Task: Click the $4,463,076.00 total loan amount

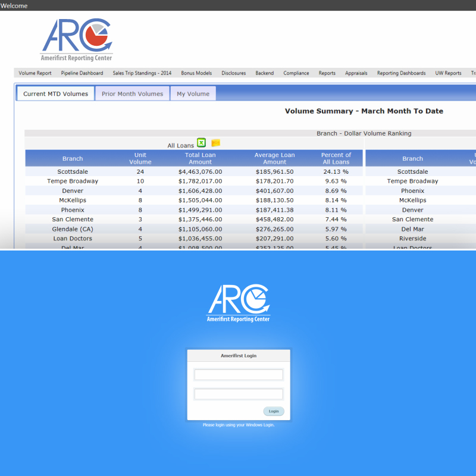Action: [x=201, y=171]
